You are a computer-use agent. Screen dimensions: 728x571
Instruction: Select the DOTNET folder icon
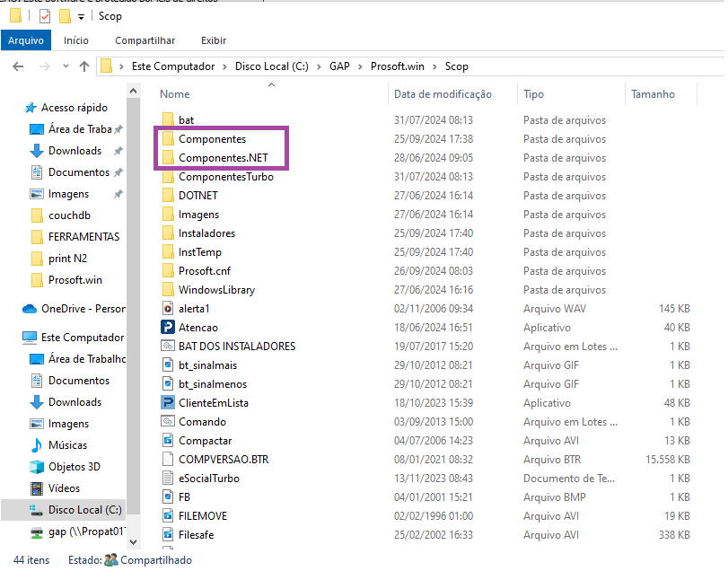click(168, 196)
